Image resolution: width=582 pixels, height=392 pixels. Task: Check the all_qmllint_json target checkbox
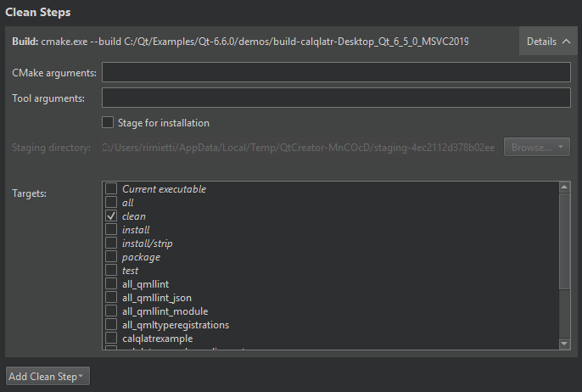pyautogui.click(x=111, y=298)
